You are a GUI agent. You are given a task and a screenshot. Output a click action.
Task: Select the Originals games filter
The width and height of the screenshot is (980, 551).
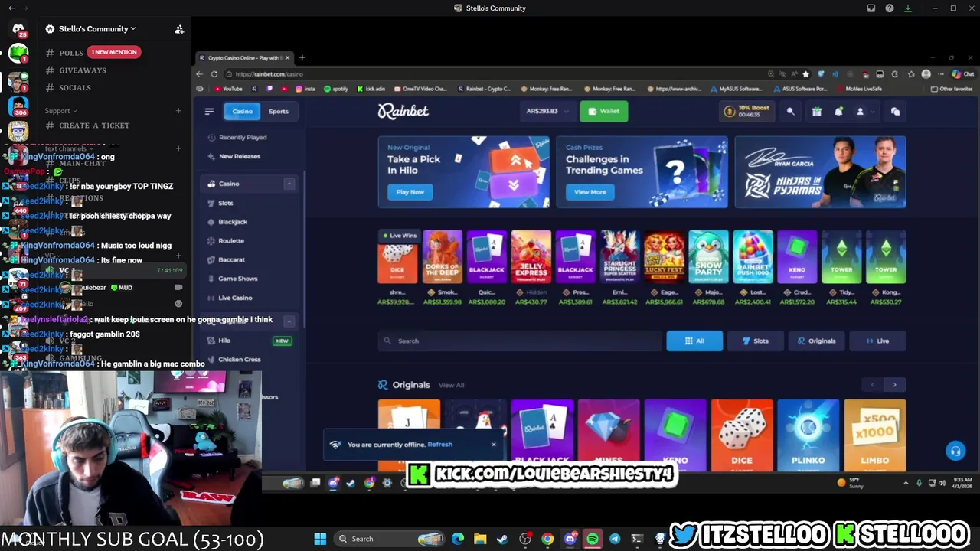click(816, 341)
